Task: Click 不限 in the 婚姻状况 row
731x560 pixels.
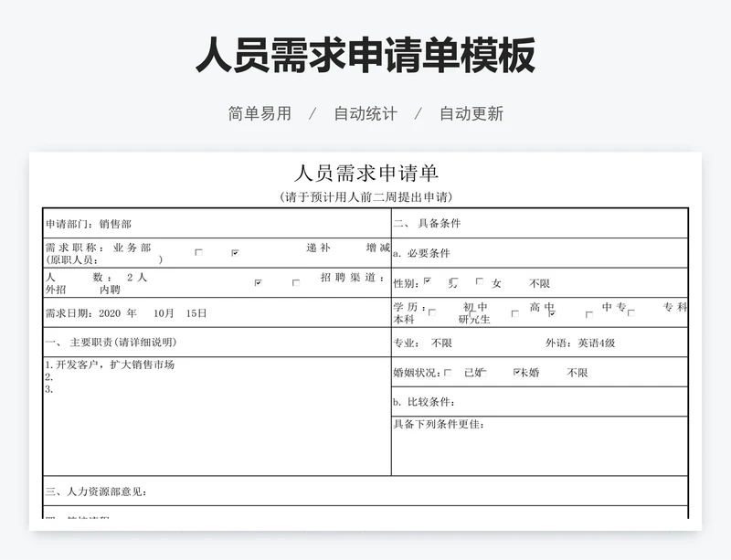Action: [x=577, y=373]
